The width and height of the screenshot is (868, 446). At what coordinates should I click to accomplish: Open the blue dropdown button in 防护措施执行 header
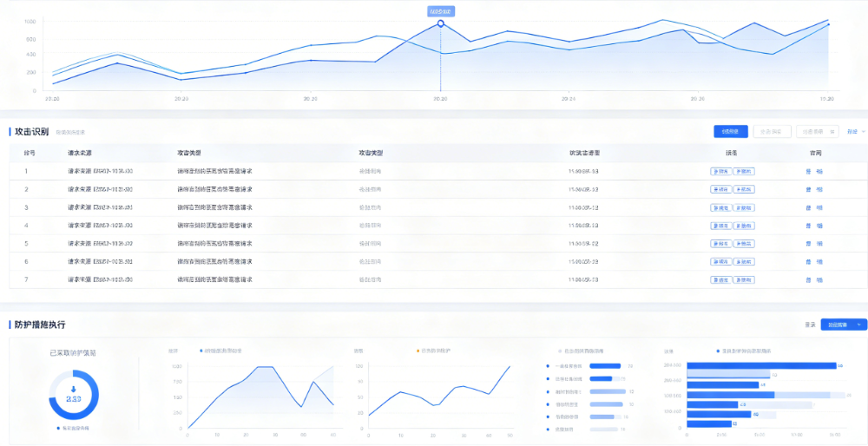click(844, 325)
